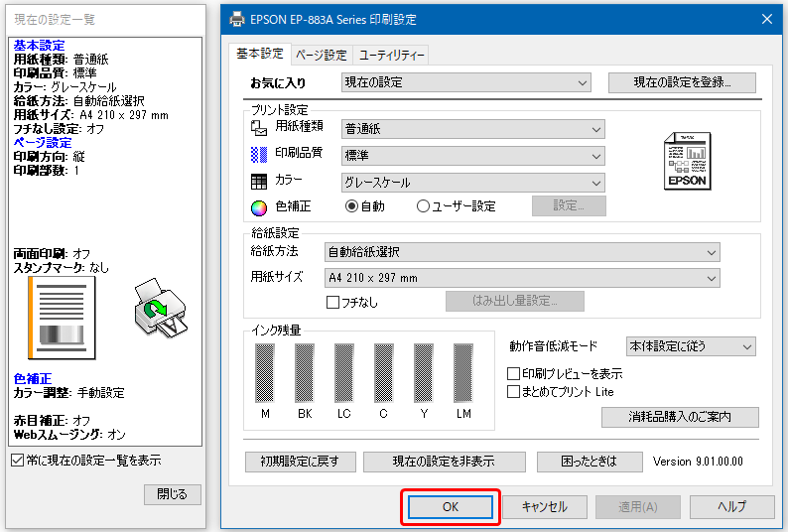Click the 適用(A) apply button
This screenshot has height=532, width=788.
click(638, 507)
